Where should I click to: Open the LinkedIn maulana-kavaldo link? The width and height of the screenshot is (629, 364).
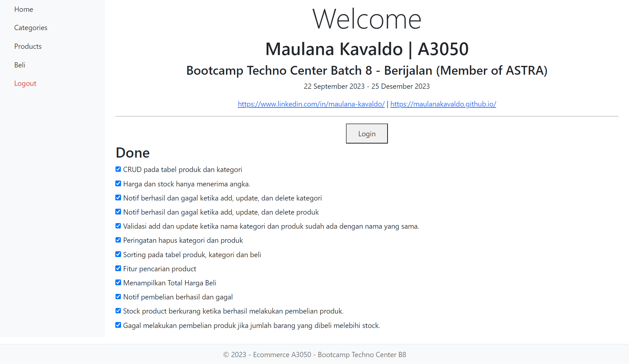[x=311, y=104]
